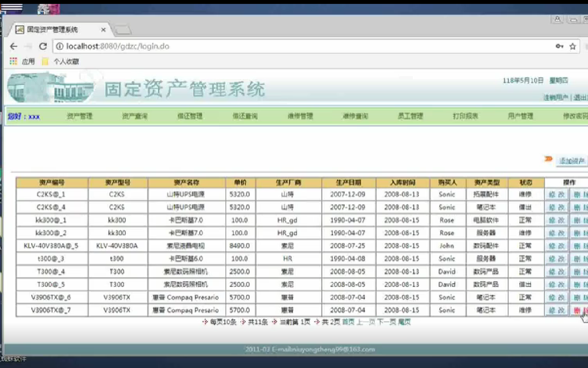Viewport: 588px width, 368px height.
Task: Click 修改 for asset C2KS@_1
Action: tap(556, 195)
